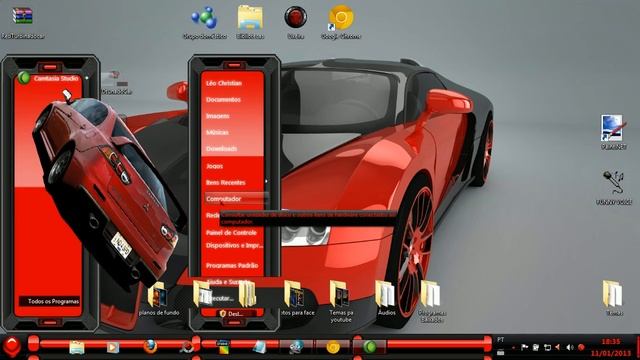640x360 pixels.
Task: Click 'Todos os Programas' in Start menu
Action: (50, 302)
